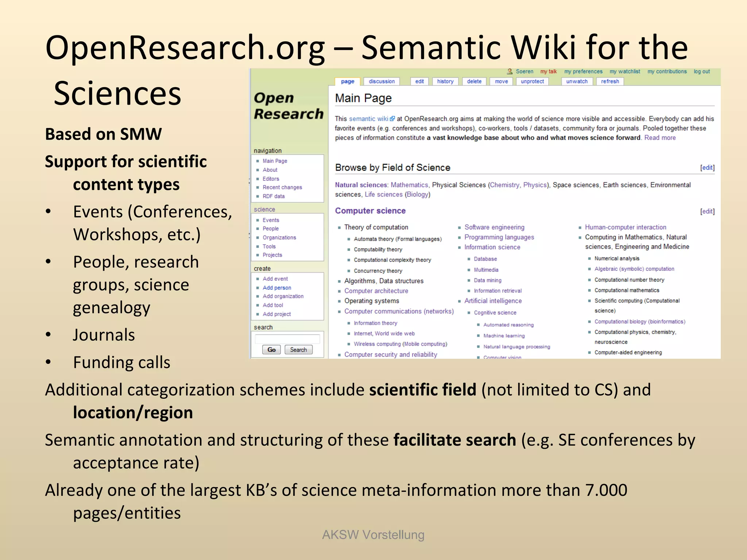
Task: Open the semantic wiki link
Action: [x=369, y=119]
